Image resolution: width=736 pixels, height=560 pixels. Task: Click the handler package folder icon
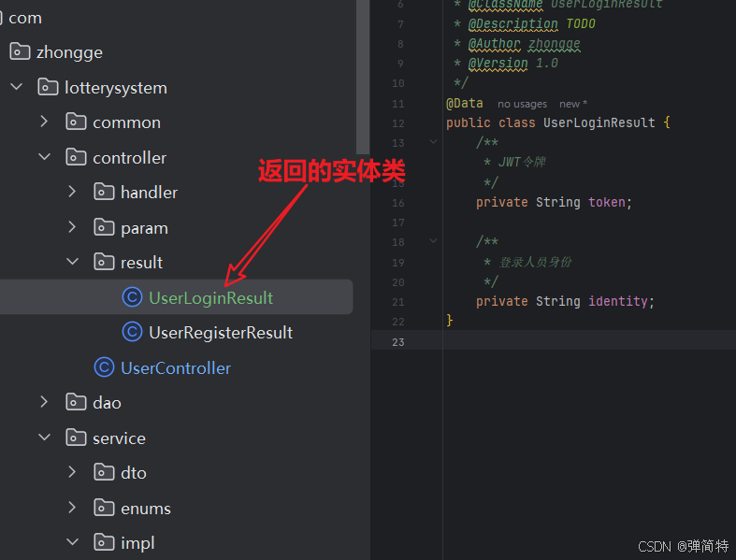(x=104, y=192)
